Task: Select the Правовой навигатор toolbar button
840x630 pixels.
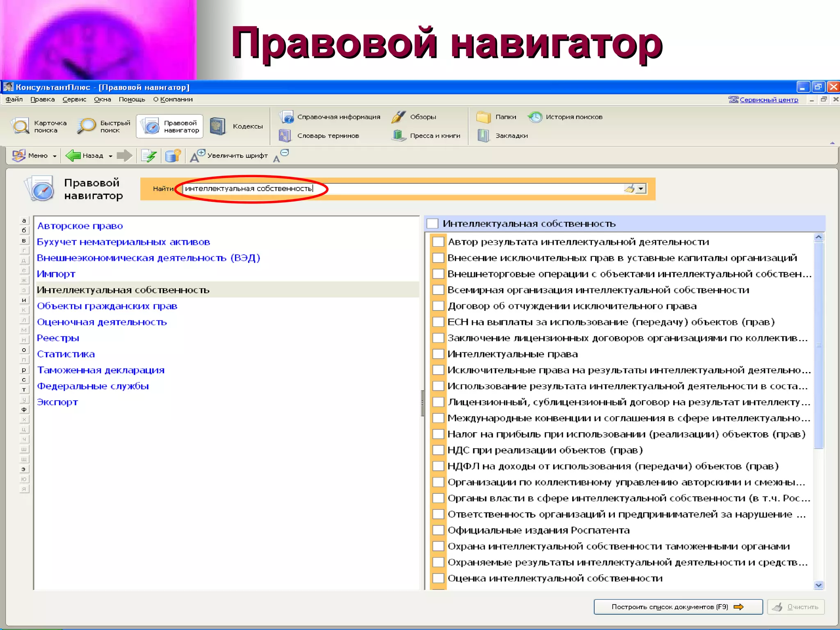Action: 170,126
